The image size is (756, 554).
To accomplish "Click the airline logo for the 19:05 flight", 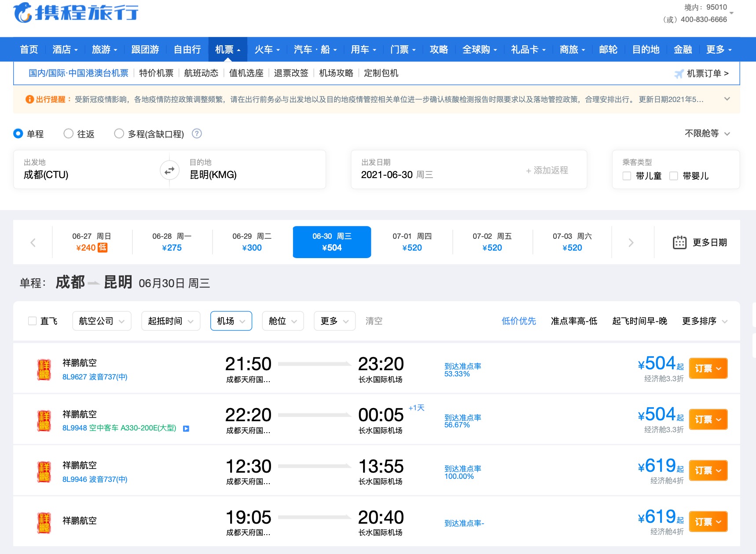I will click(44, 523).
